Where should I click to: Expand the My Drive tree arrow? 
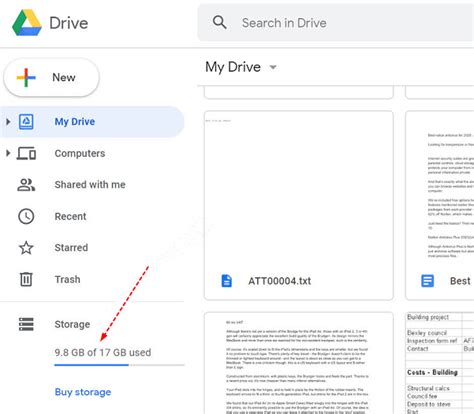tap(8, 122)
